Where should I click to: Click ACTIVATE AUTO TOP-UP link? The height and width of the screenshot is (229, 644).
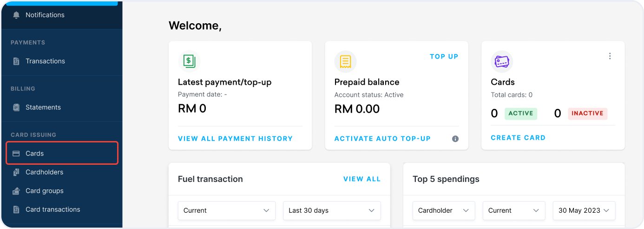point(382,138)
